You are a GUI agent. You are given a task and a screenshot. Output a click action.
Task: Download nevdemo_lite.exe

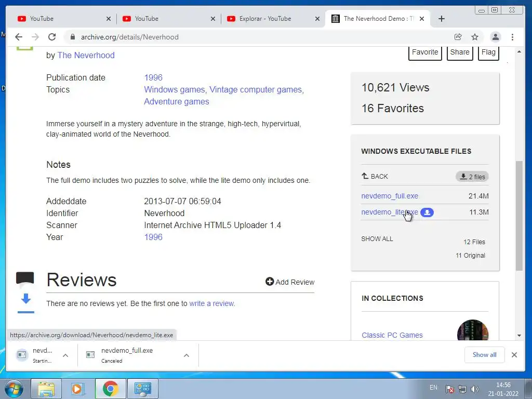390,212
